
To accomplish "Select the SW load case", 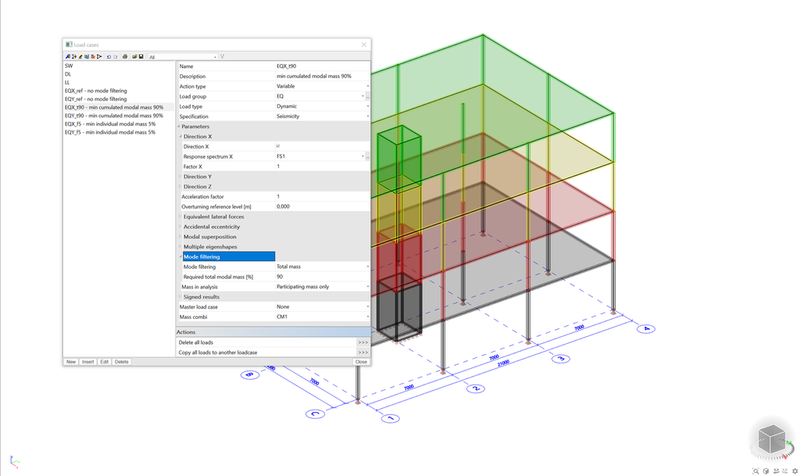I will pyautogui.click(x=69, y=66).
